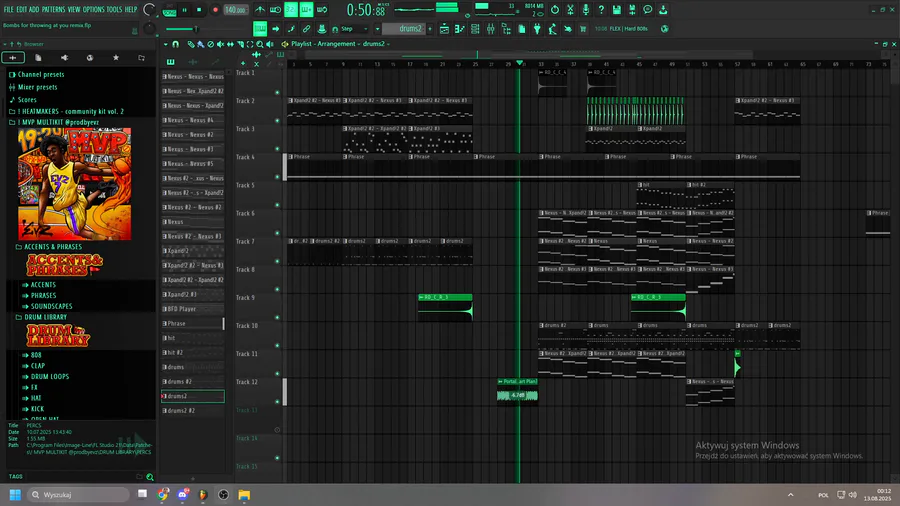Select the Paint brush tool in playlist toolbar

tap(200, 44)
